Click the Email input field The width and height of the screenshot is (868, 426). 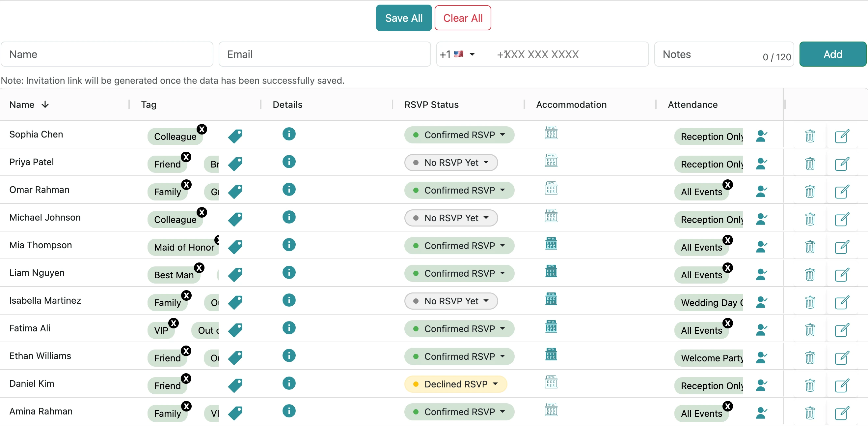click(x=324, y=54)
